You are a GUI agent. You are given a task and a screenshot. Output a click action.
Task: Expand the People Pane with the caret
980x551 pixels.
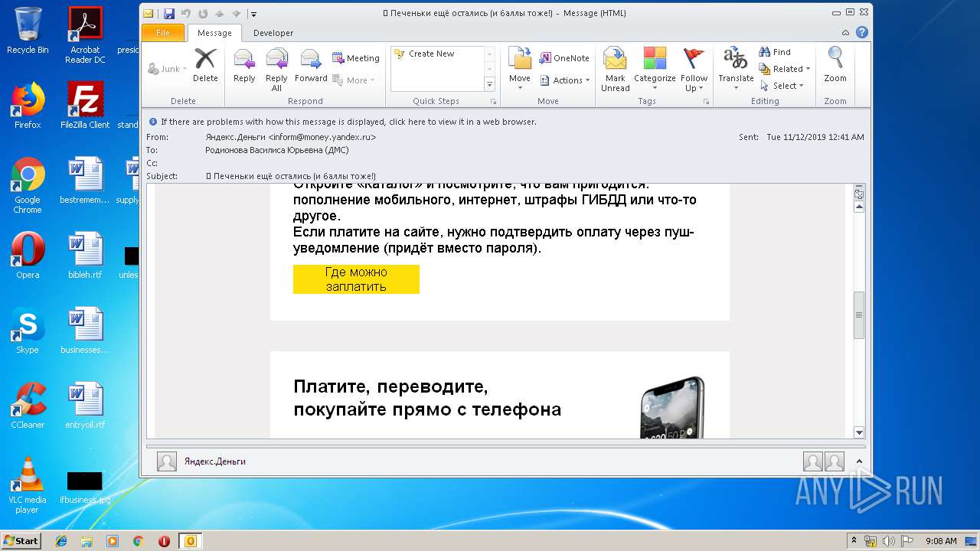859,461
